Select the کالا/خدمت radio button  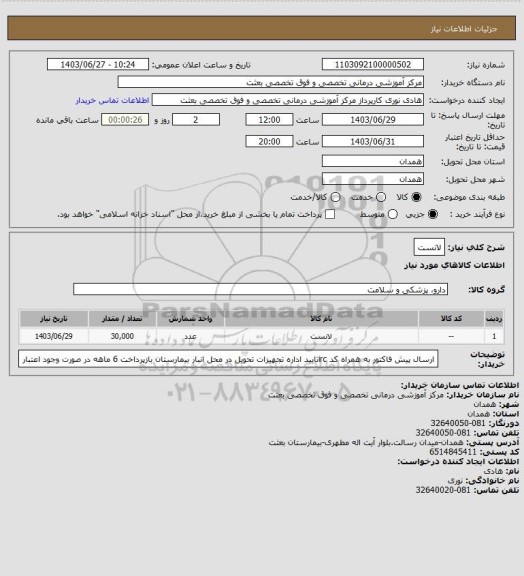[x=335, y=197]
